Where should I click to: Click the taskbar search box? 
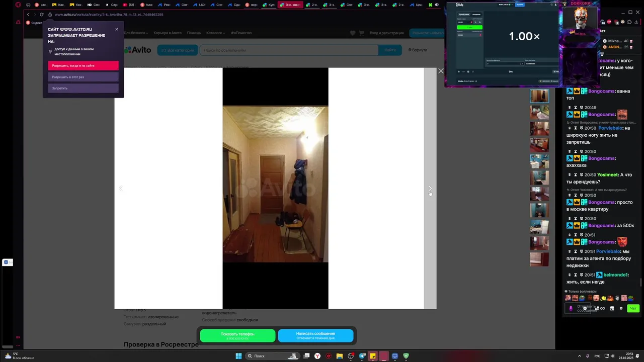tap(272, 356)
